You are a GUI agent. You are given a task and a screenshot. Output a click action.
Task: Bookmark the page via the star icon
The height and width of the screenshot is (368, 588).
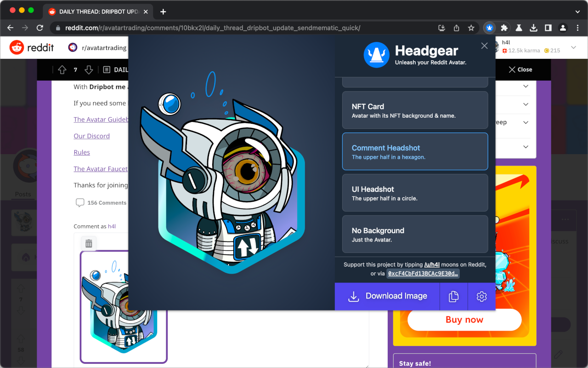(x=471, y=28)
